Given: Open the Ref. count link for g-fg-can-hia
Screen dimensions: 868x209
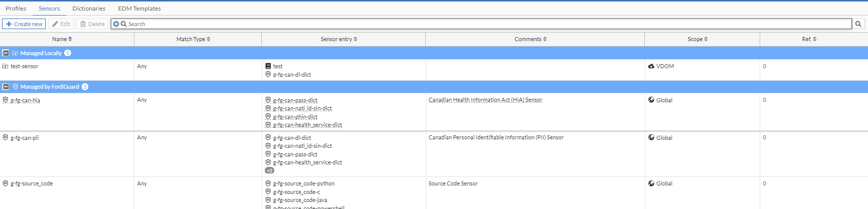Looking at the screenshot, I should [x=764, y=100].
